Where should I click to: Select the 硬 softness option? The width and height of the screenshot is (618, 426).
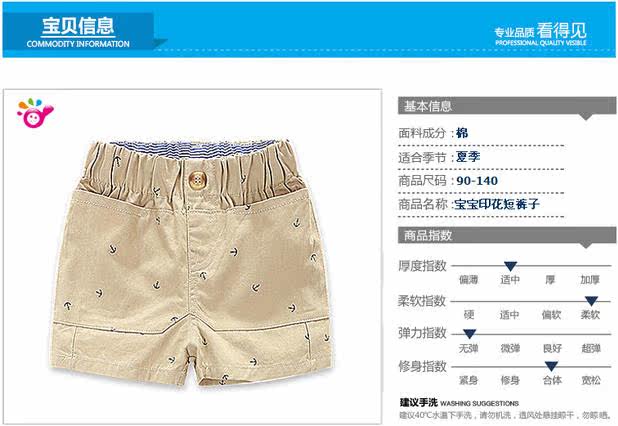pyautogui.click(x=469, y=315)
